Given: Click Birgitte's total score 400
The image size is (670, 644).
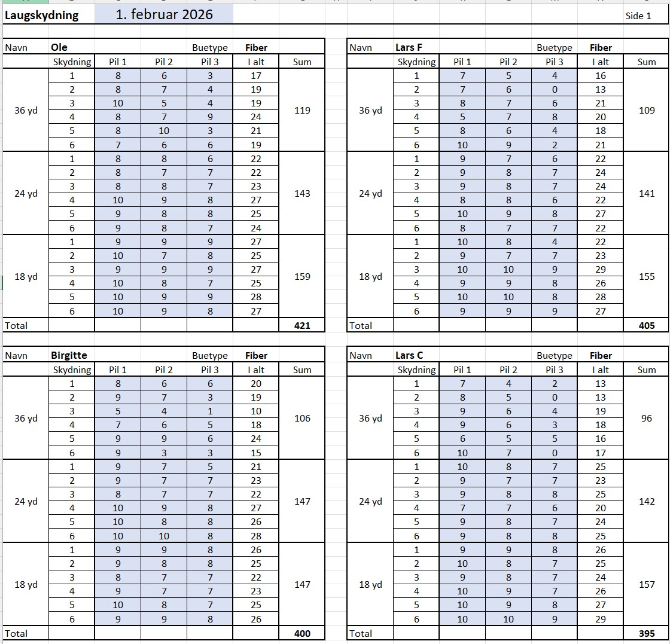Looking at the screenshot, I should point(302,633).
